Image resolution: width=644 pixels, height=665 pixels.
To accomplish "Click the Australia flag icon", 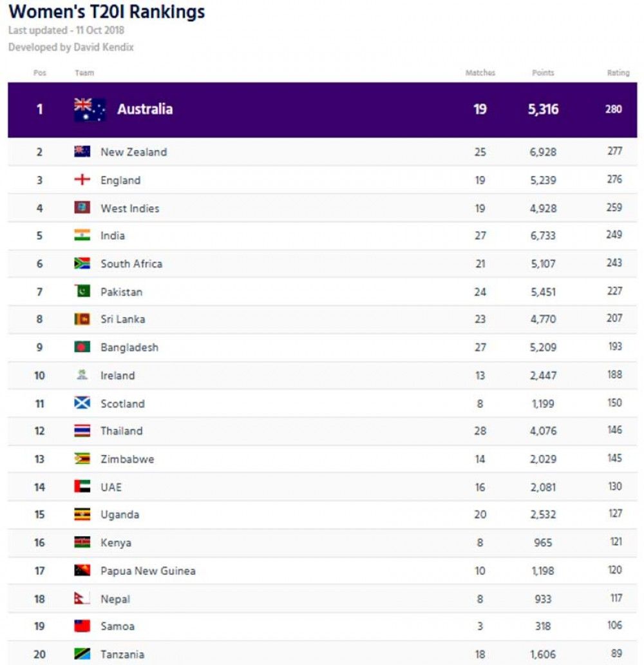I will tap(90, 110).
